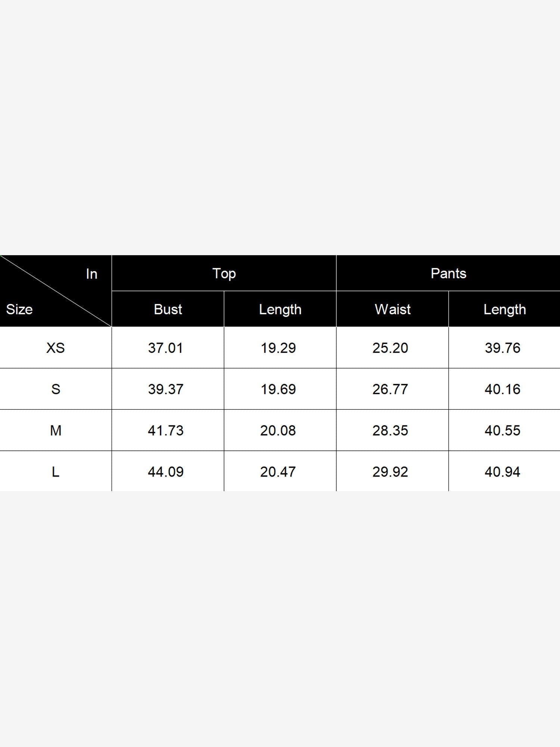Click the In unit label

point(91,274)
